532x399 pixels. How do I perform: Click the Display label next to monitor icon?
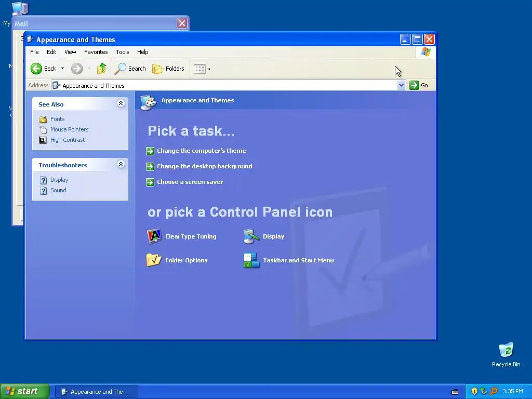[x=273, y=236]
